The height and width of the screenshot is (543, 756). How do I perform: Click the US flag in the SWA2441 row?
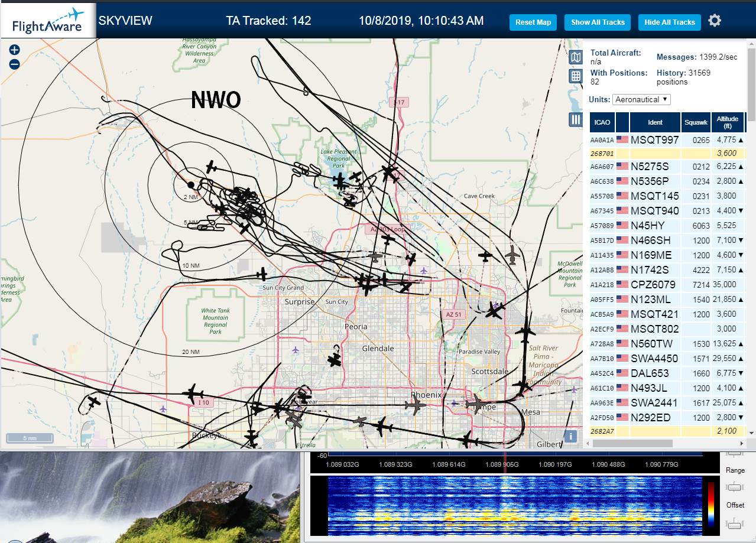[x=622, y=403]
